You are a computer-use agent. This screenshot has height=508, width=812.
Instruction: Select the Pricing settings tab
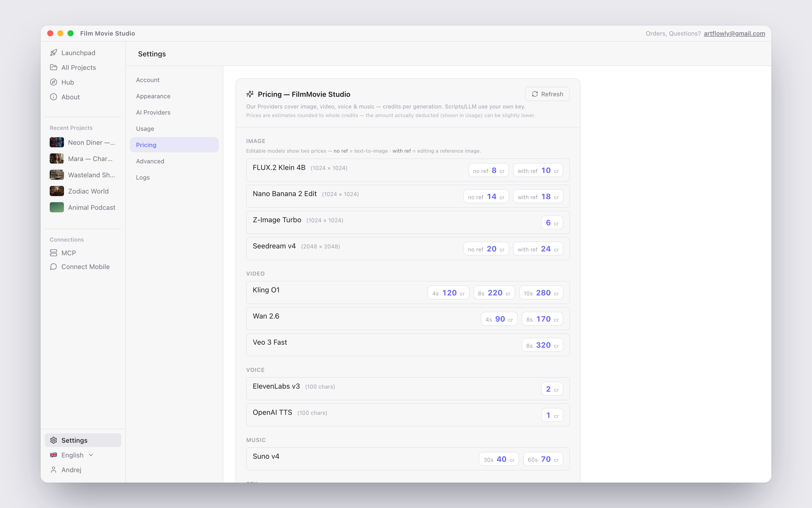tap(174, 145)
